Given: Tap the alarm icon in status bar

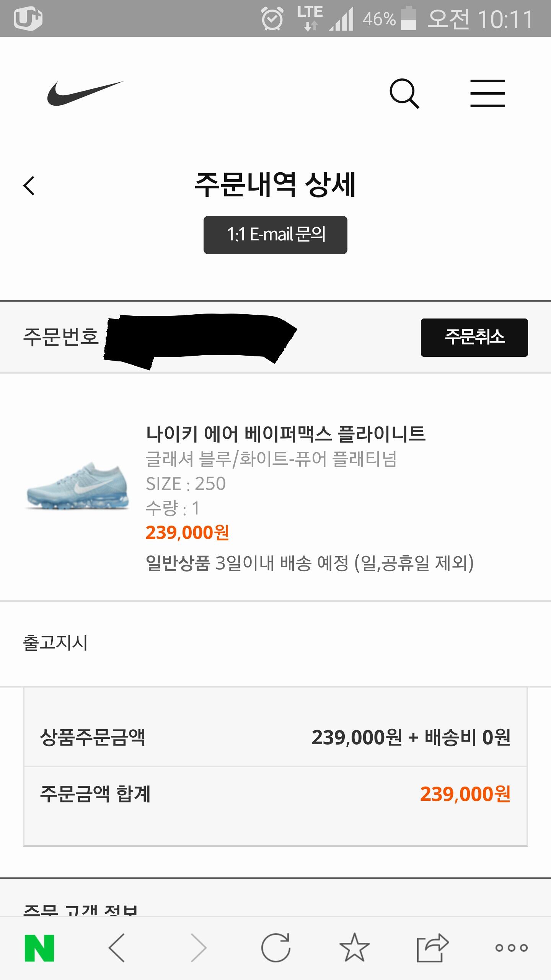Looking at the screenshot, I should (272, 18).
